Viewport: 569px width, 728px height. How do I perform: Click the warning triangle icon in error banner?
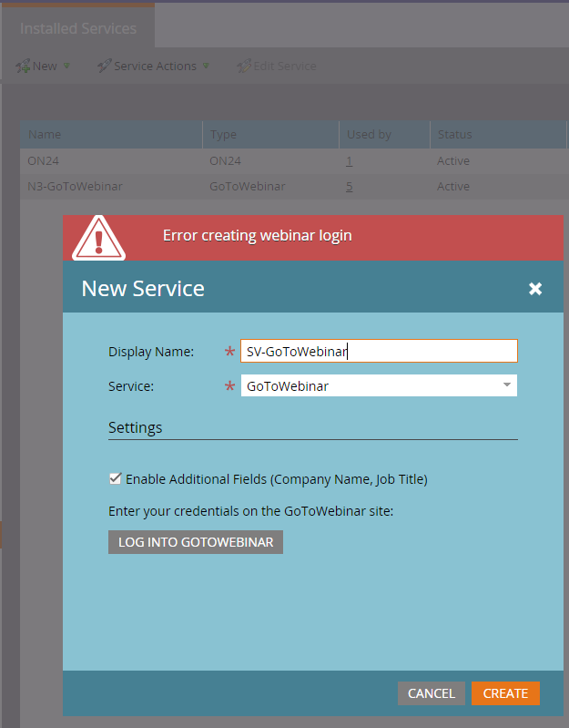tap(98, 238)
